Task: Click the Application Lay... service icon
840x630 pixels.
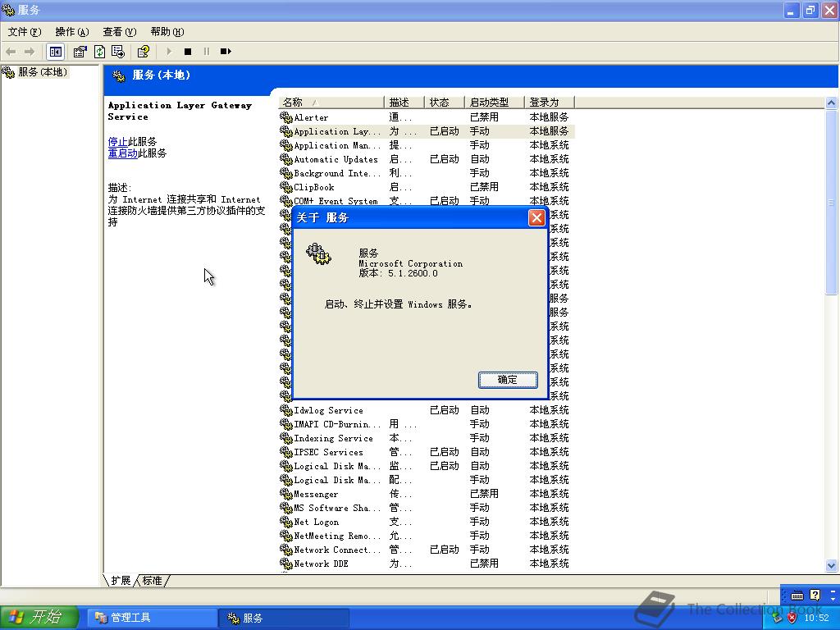Action: tap(286, 130)
